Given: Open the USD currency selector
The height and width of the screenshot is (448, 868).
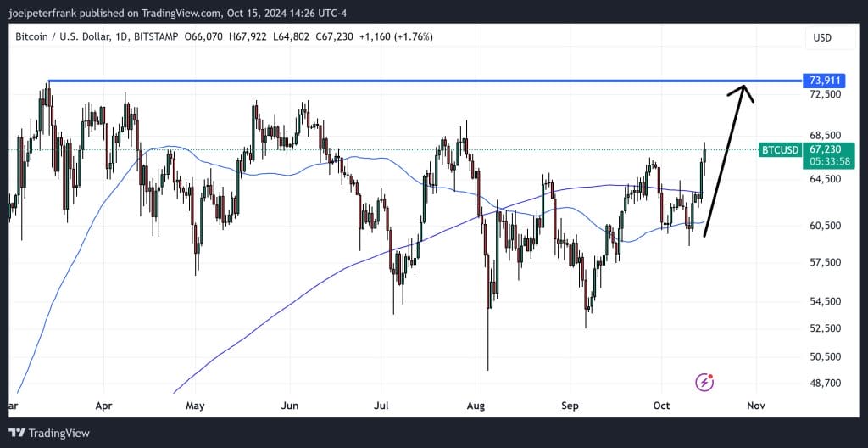Looking at the screenshot, I should 822,37.
